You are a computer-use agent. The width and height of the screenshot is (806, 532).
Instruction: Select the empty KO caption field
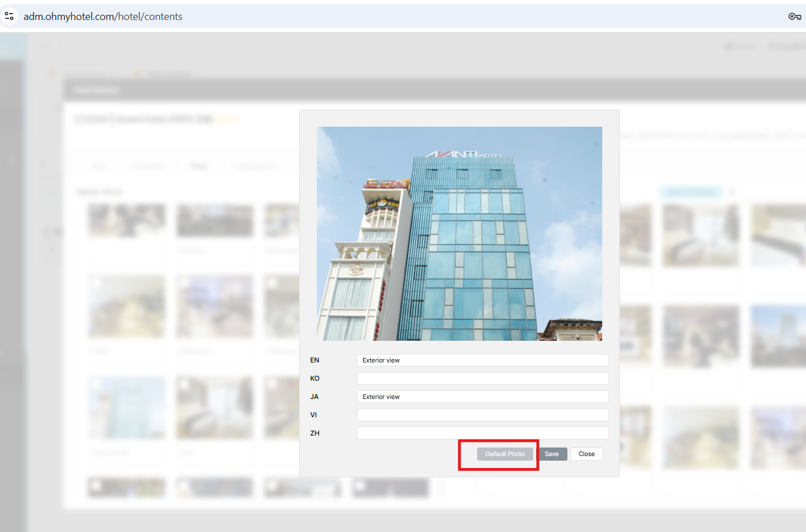click(x=482, y=378)
